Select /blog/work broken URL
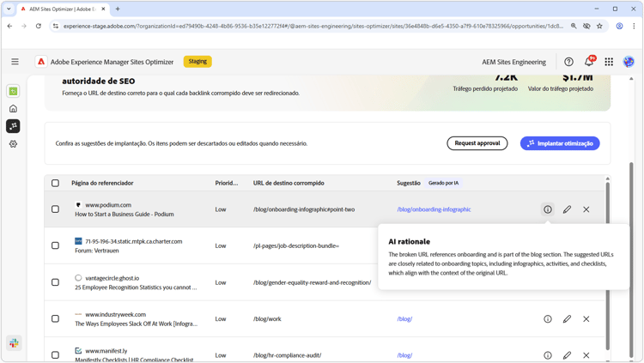 click(267, 319)
